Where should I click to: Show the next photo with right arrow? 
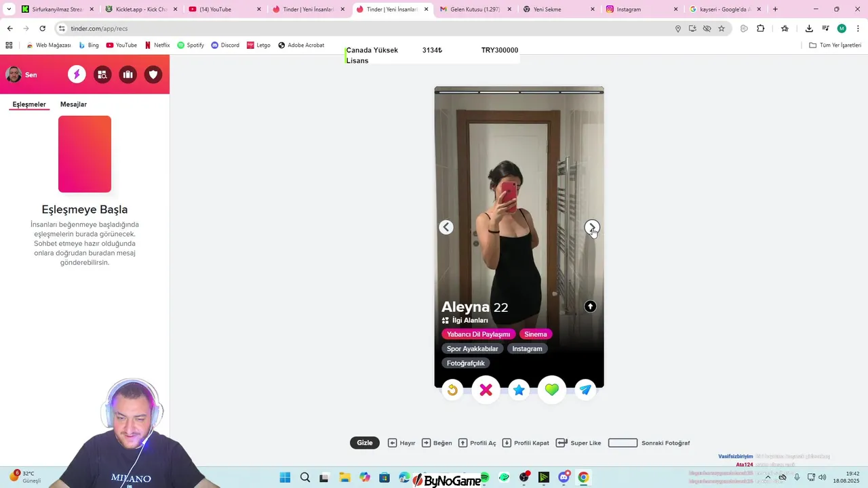[x=592, y=227]
